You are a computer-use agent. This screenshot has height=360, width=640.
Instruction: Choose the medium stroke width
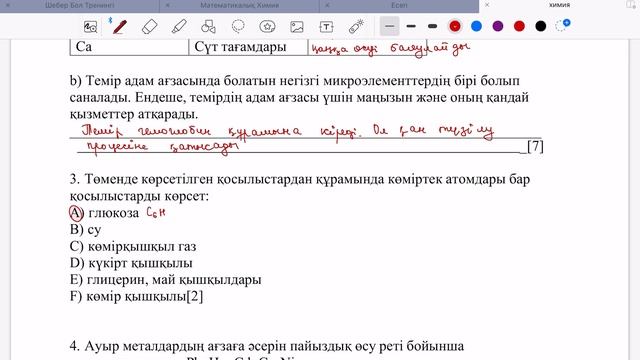pos(411,27)
